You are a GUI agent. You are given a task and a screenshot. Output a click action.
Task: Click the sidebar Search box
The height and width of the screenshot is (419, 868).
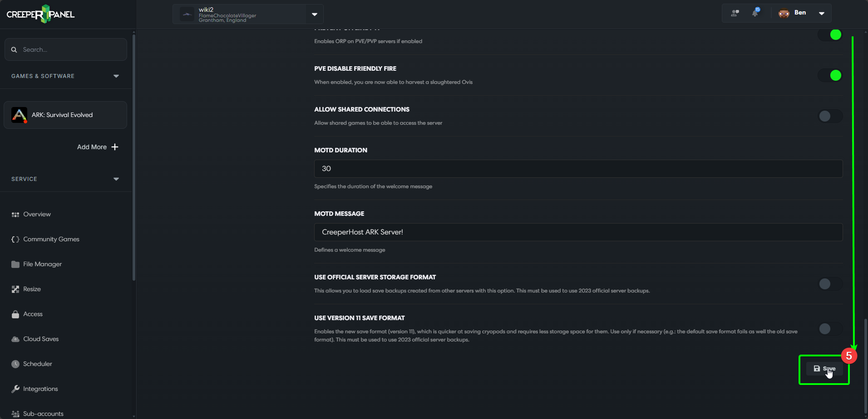(66, 49)
